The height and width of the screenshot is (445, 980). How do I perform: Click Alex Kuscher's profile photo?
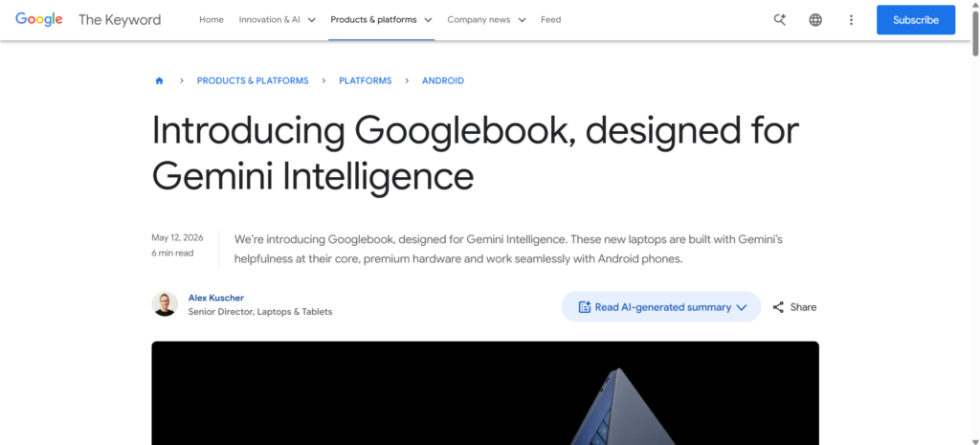[165, 303]
